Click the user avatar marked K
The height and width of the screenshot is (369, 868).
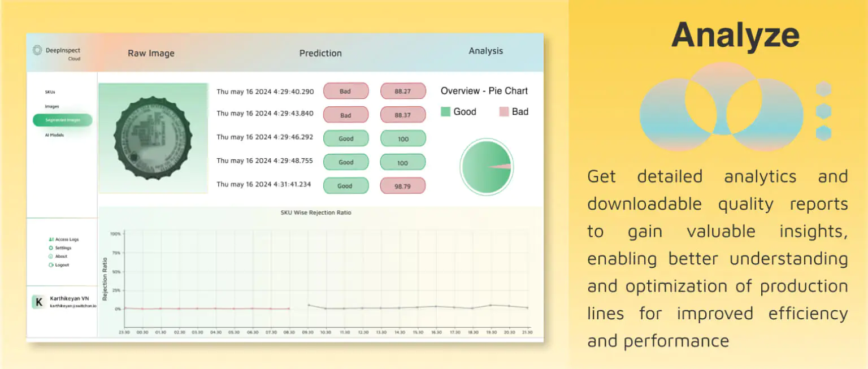pos(38,301)
